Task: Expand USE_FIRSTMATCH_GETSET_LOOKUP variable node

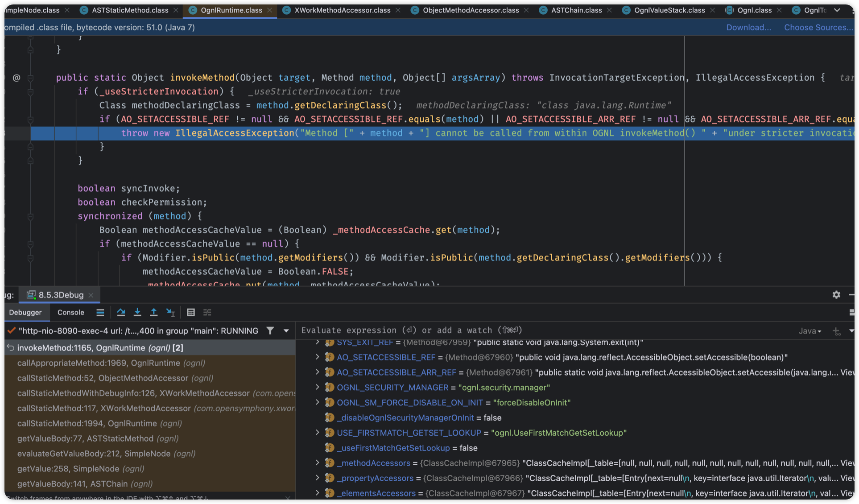Action: click(317, 433)
